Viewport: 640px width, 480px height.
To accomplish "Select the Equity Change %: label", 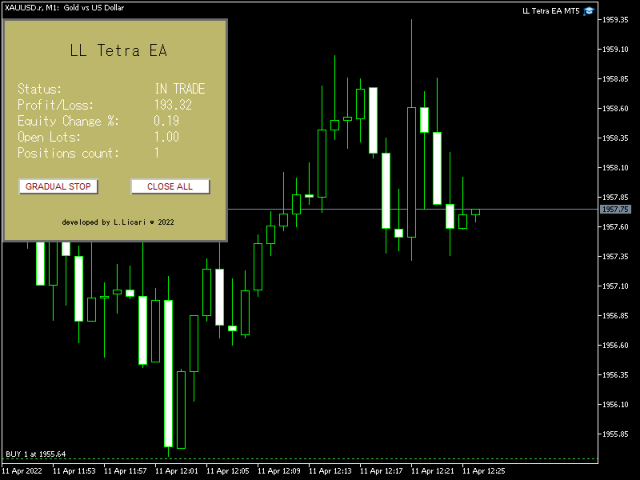I will click(x=68, y=121).
